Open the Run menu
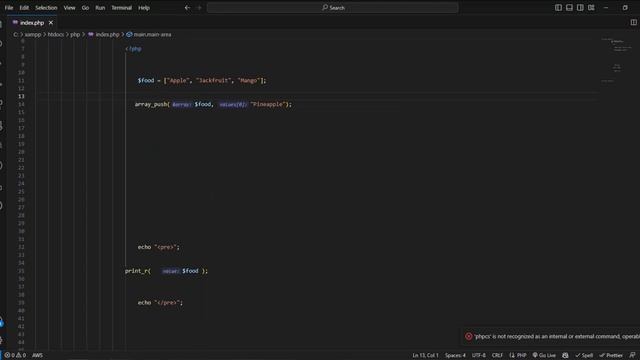 click(x=100, y=7)
